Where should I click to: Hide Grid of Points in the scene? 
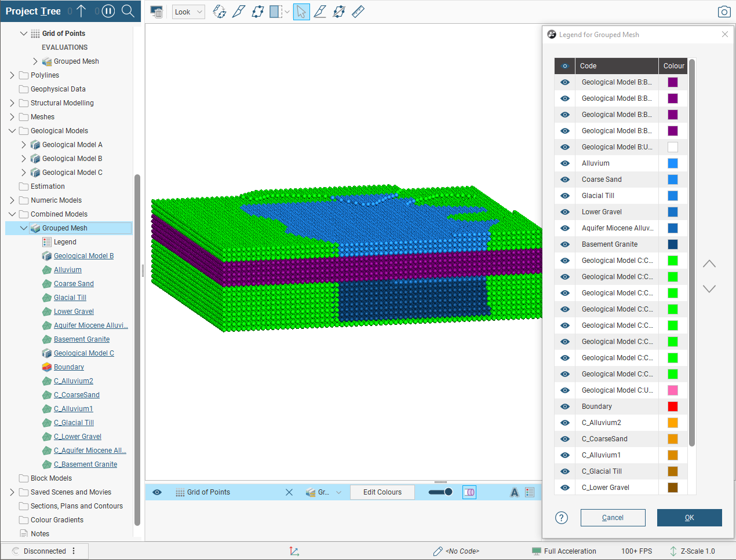pyautogui.click(x=157, y=492)
